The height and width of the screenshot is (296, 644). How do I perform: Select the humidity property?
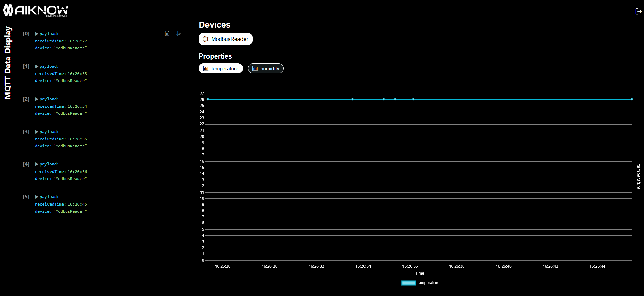[x=266, y=68]
